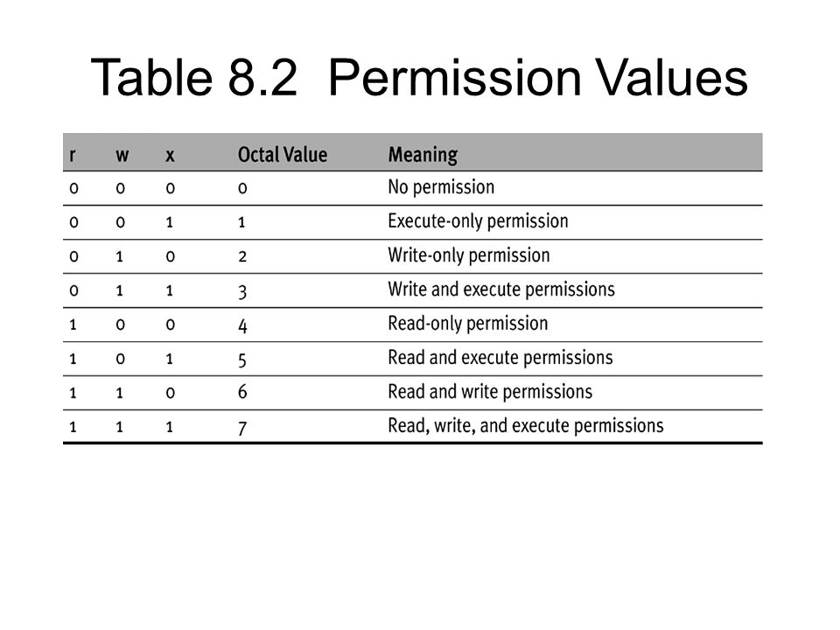The height and width of the screenshot is (630, 840).
Task: Click the 'w' column header
Action: (x=122, y=156)
